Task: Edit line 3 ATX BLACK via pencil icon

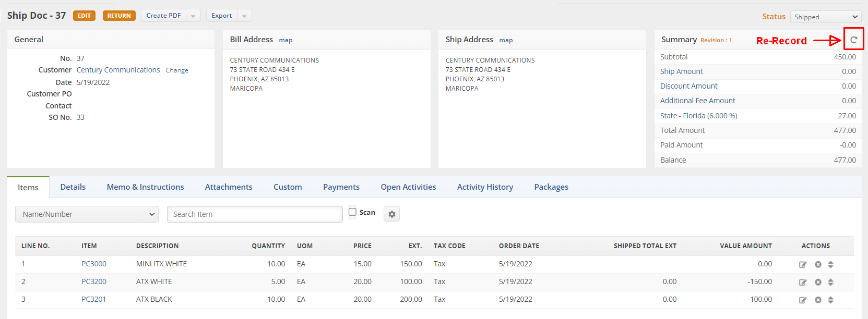Action: 803,300
